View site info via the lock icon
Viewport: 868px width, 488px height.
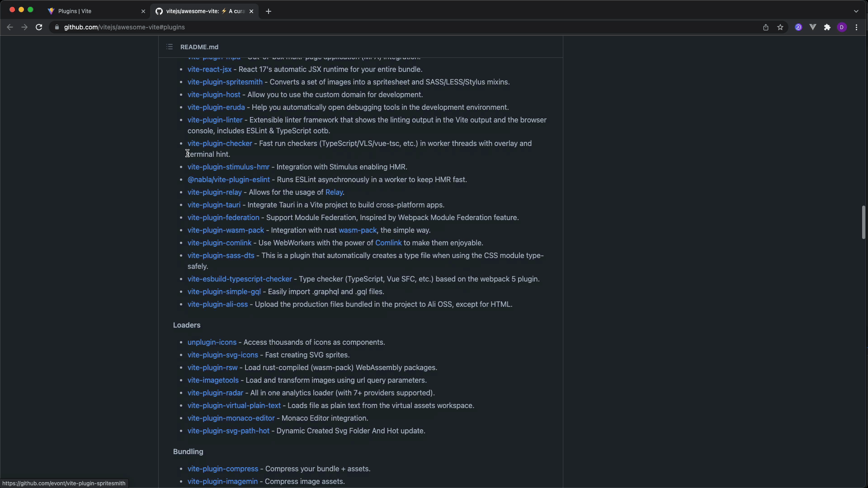57,27
